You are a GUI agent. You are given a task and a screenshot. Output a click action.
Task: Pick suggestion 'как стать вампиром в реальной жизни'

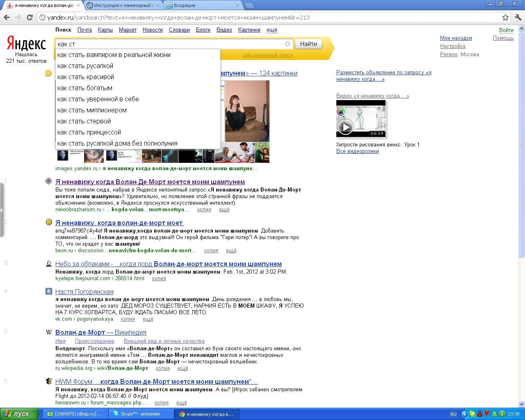click(114, 55)
